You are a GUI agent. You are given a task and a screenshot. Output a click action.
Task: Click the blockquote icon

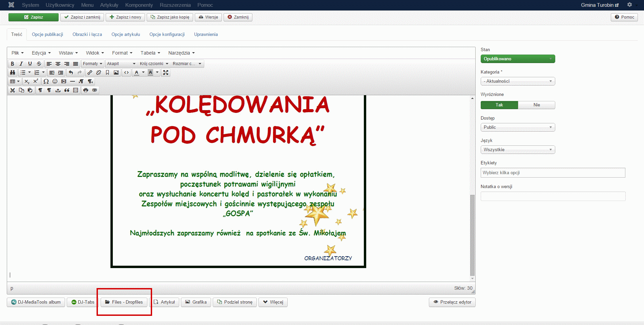click(67, 90)
